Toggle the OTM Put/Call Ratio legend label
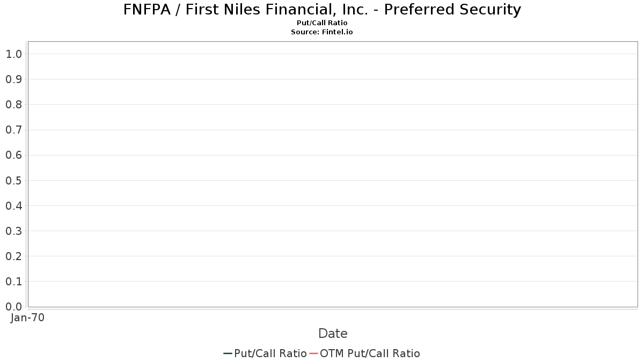Image resolution: width=644 pixels, height=362 pixels. click(370, 353)
